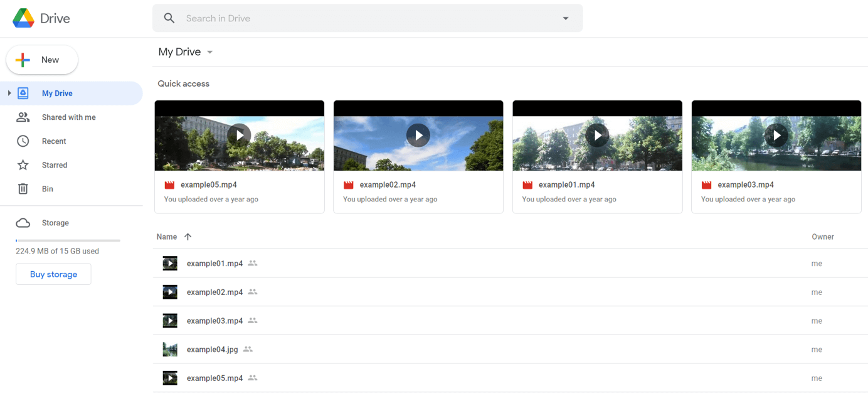868x401 pixels.
Task: Open advanced search options dropdown
Action: click(x=565, y=18)
